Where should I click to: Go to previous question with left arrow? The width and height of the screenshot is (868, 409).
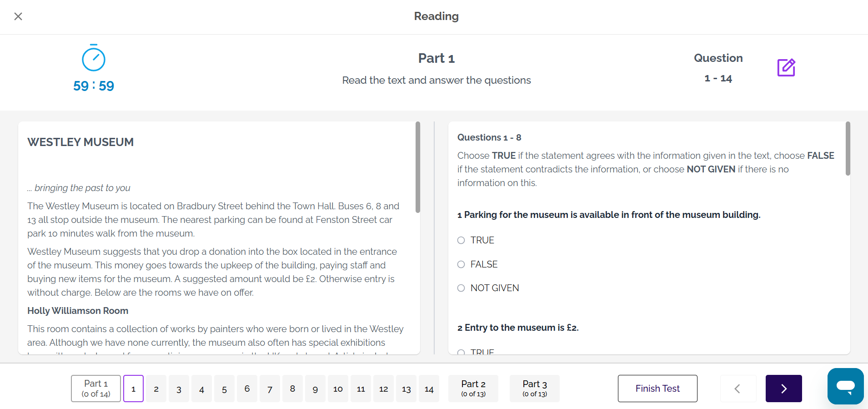point(738,389)
